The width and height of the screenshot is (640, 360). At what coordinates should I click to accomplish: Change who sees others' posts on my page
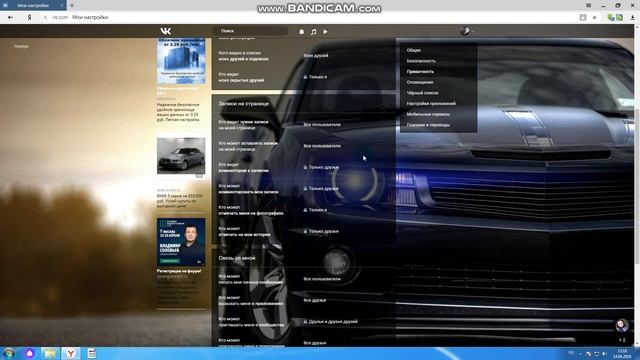point(322,124)
